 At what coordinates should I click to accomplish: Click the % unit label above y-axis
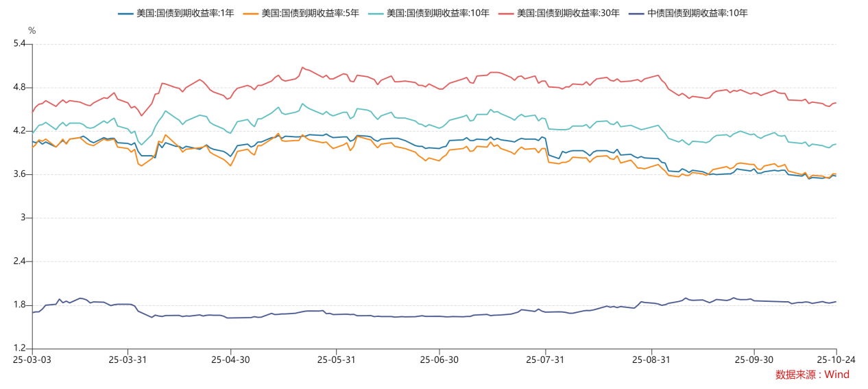32,30
